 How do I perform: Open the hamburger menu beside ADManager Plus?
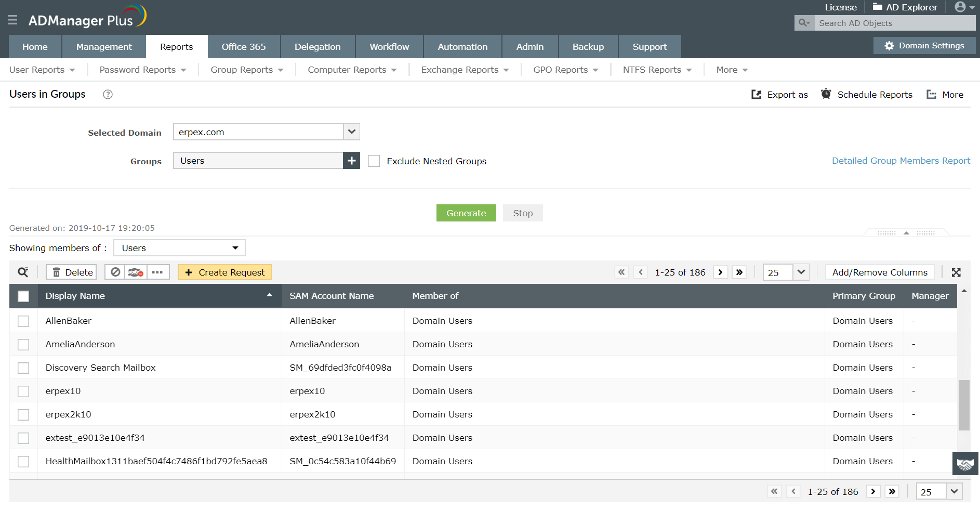click(12, 20)
